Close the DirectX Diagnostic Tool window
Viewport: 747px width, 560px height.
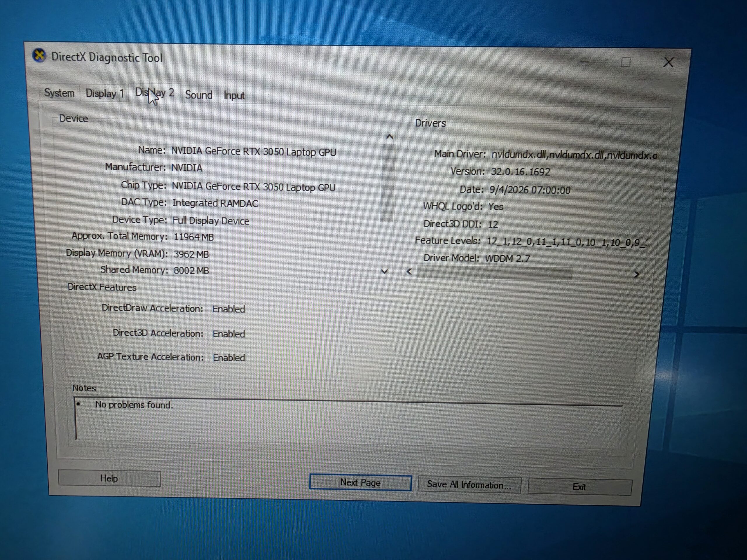[668, 62]
